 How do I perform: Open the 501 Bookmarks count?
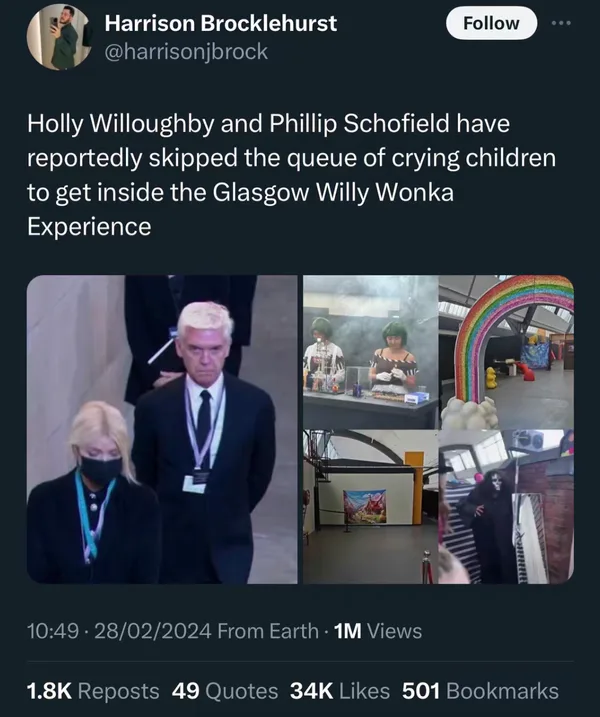pos(480,691)
